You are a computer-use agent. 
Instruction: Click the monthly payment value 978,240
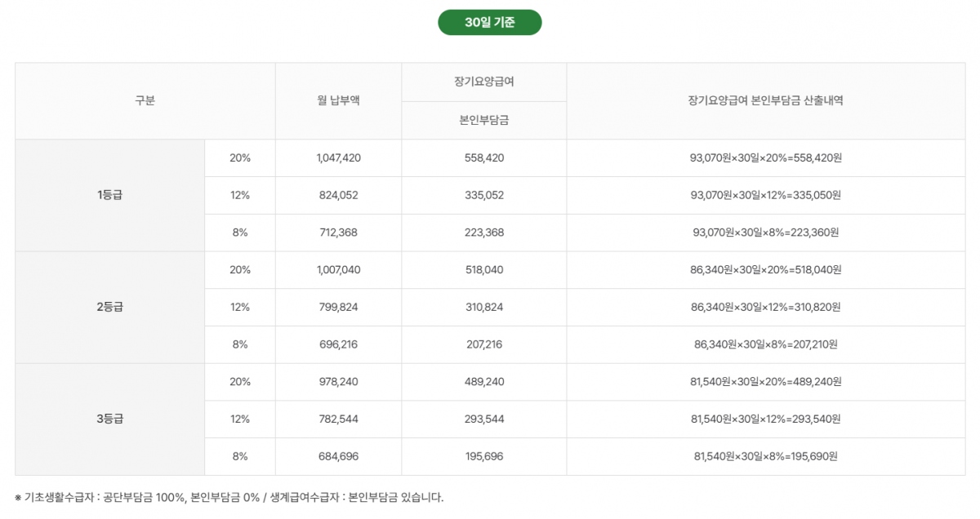pyautogui.click(x=338, y=382)
